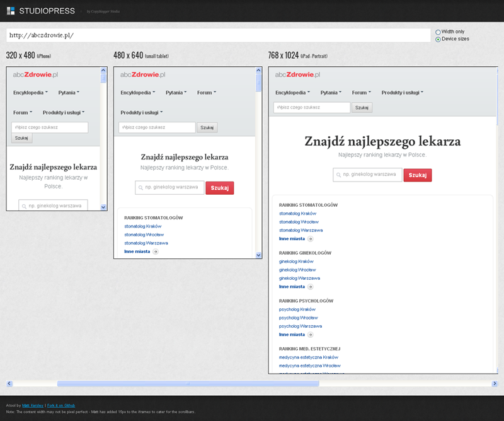Select the Width only radio button
This screenshot has height=421, width=504.
tap(438, 32)
